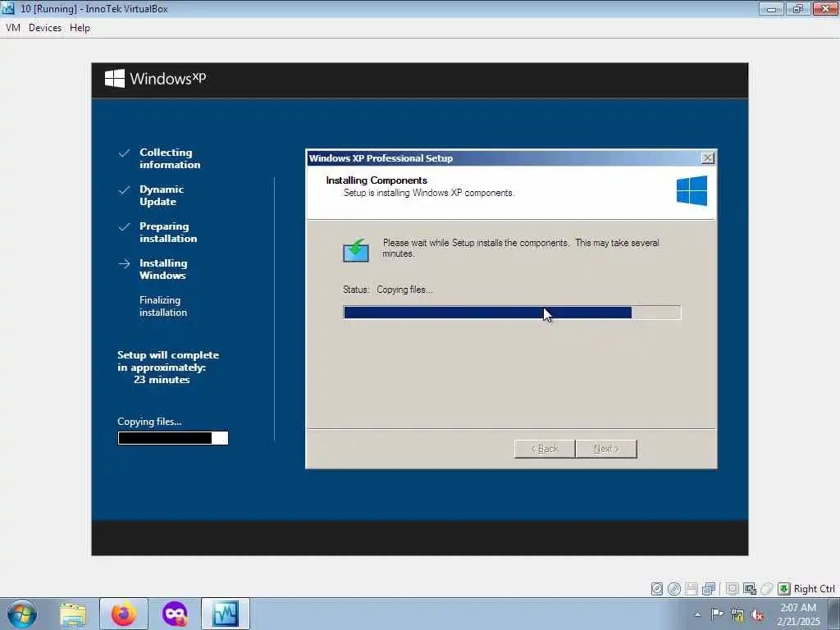The height and width of the screenshot is (630, 840).
Task: Click the network adapters indicator icon
Action: click(709, 589)
